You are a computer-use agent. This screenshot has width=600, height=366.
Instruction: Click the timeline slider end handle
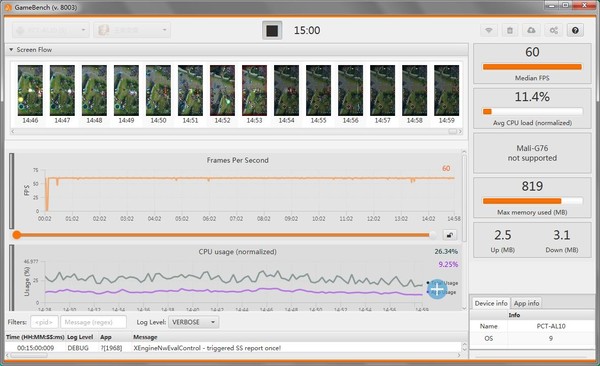[x=433, y=235]
